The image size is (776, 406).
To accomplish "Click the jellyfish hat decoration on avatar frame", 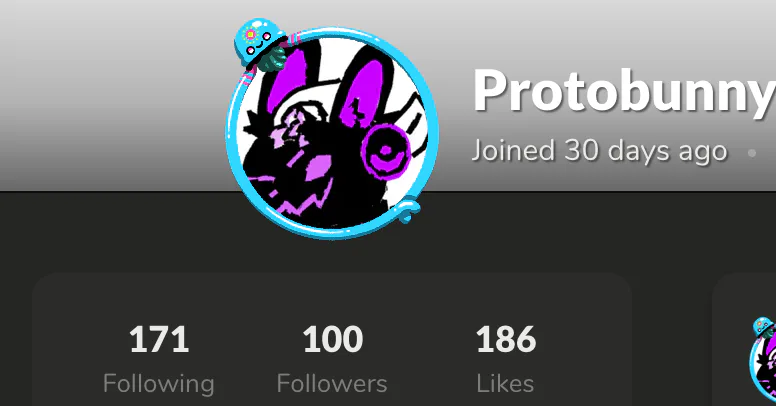I will [260, 44].
